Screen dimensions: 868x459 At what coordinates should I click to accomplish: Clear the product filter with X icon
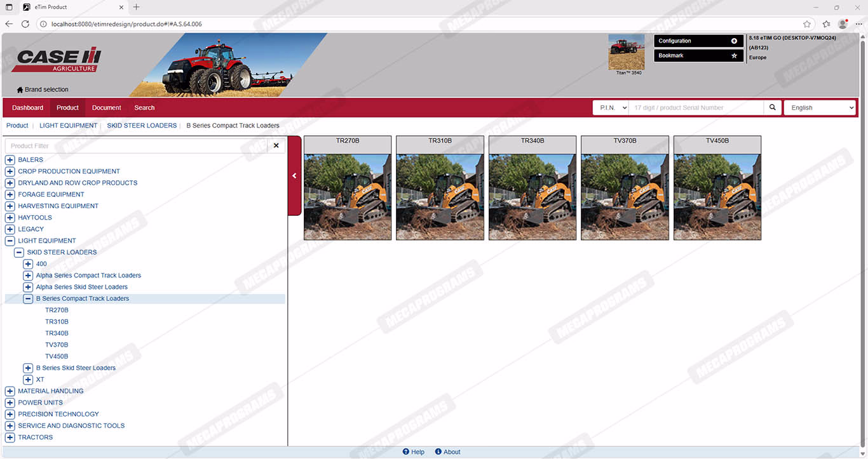[x=276, y=146]
